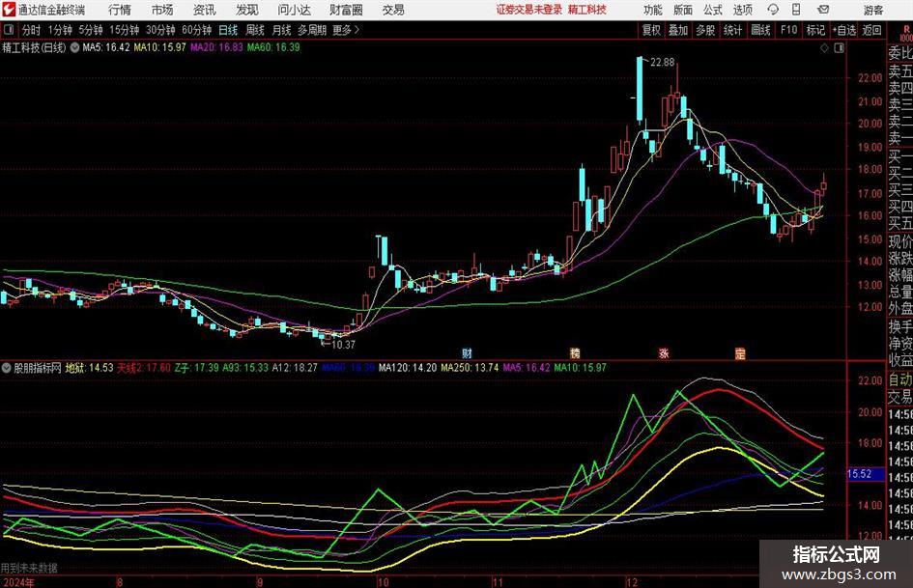This screenshot has height=588, width=913.
Task: Open the mail messages icon
Action: click(823, 10)
